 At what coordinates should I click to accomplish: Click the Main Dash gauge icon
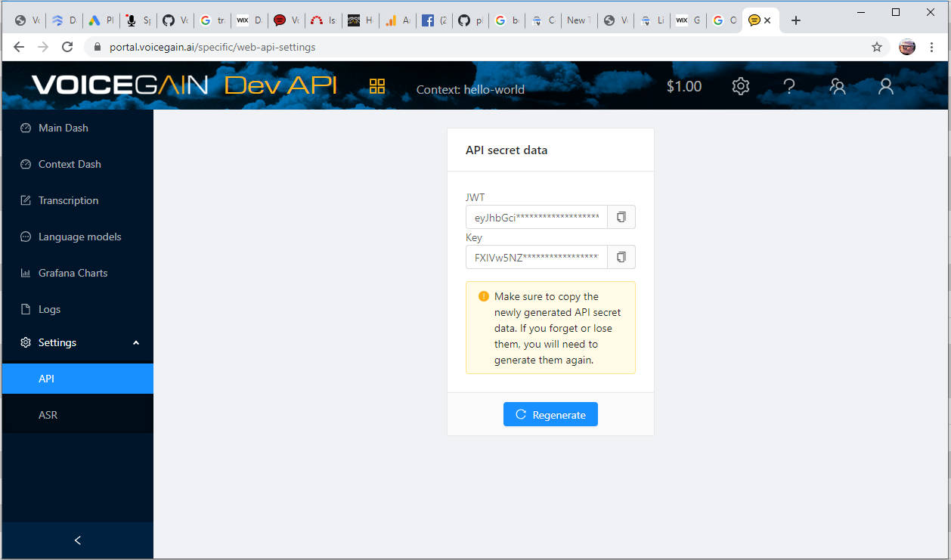tap(25, 128)
